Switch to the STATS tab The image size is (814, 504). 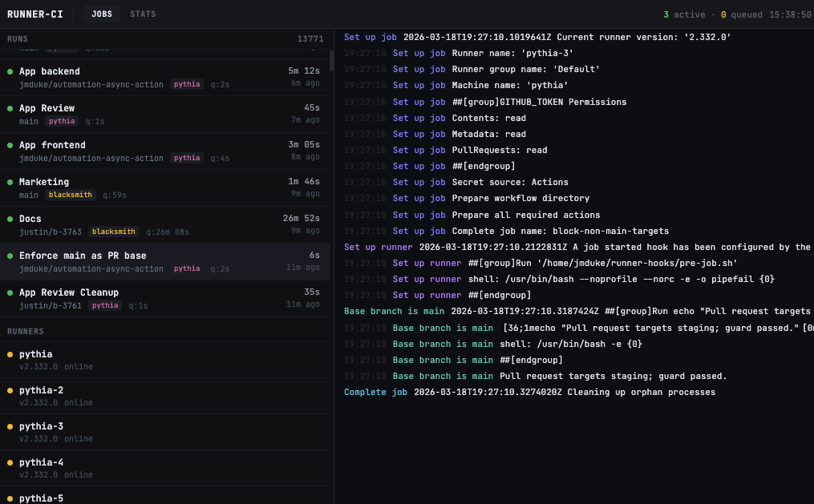143,14
